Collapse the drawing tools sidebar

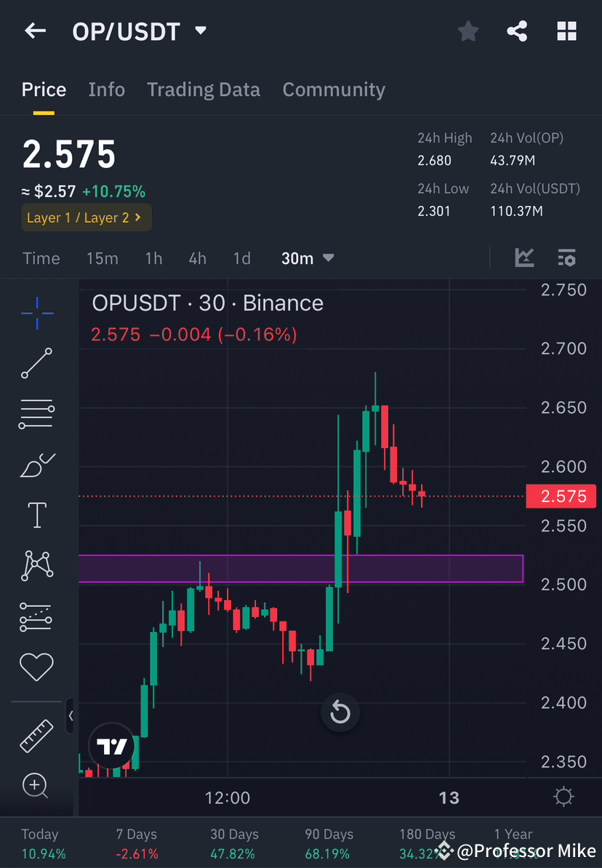(x=71, y=716)
